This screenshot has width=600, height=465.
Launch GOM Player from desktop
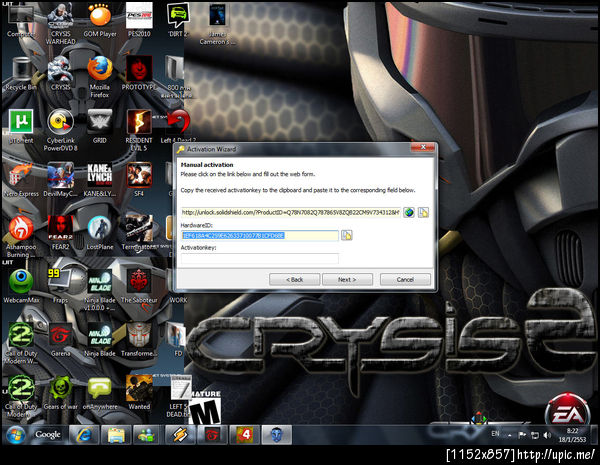click(x=100, y=20)
